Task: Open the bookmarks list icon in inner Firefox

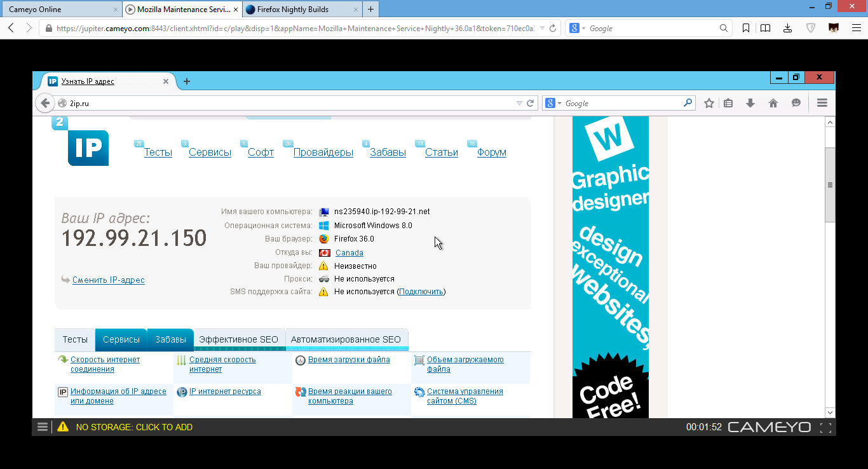Action: (x=729, y=103)
